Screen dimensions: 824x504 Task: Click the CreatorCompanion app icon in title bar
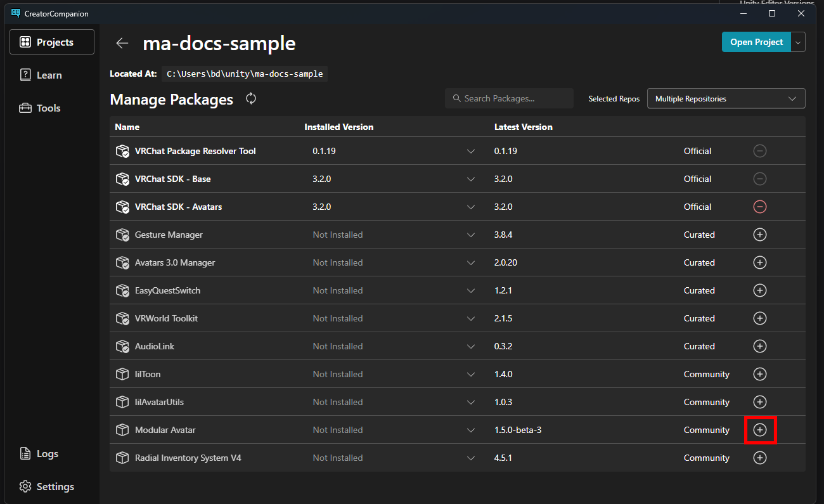pos(15,13)
